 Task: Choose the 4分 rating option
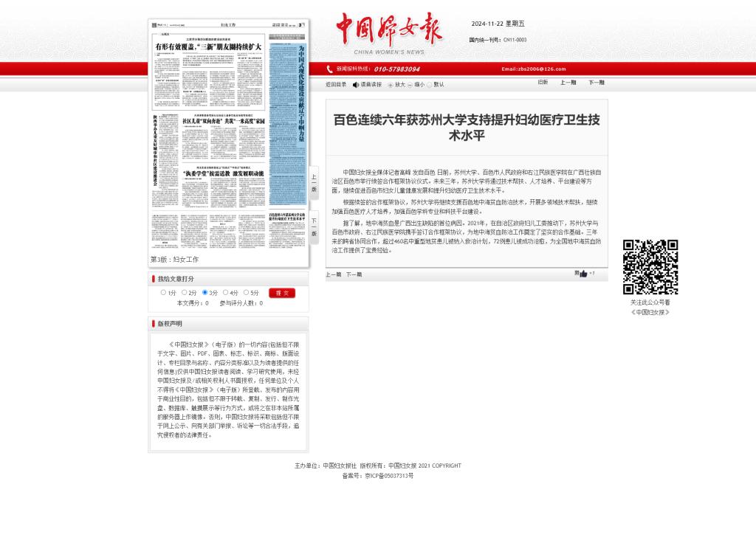(x=225, y=293)
